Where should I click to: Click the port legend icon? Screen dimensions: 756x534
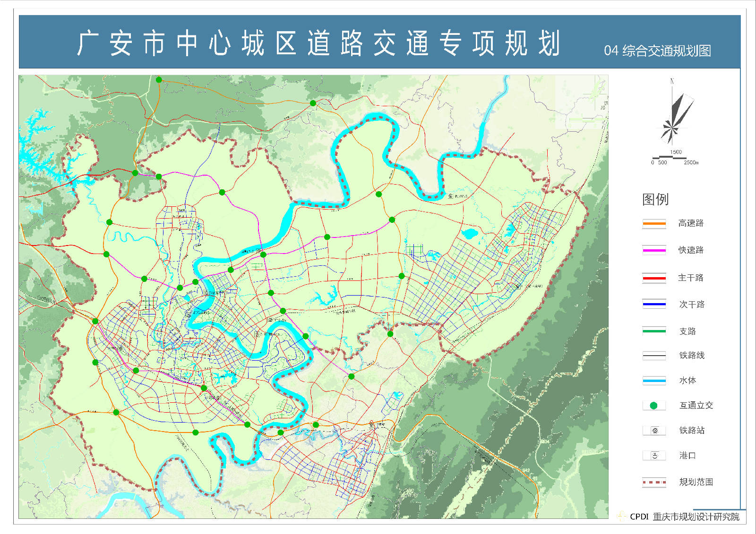(654, 456)
